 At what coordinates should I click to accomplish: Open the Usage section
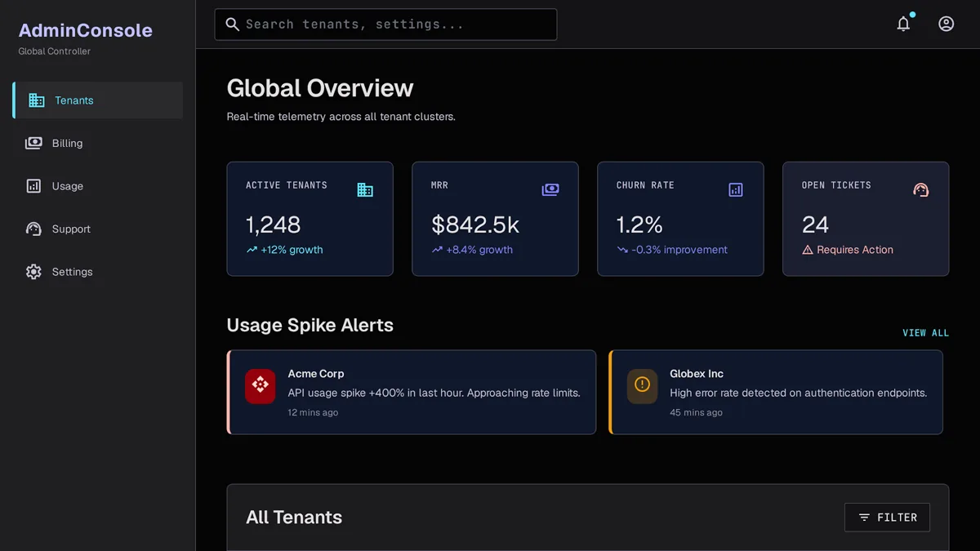click(97, 186)
